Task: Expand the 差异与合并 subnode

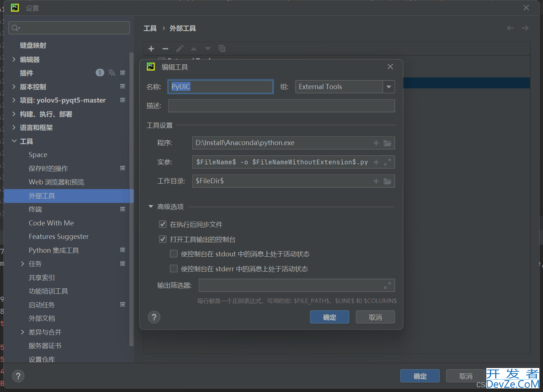Action: click(23, 332)
